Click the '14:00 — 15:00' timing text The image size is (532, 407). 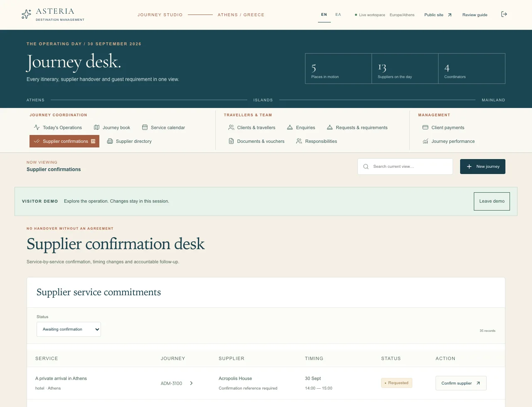click(x=318, y=388)
